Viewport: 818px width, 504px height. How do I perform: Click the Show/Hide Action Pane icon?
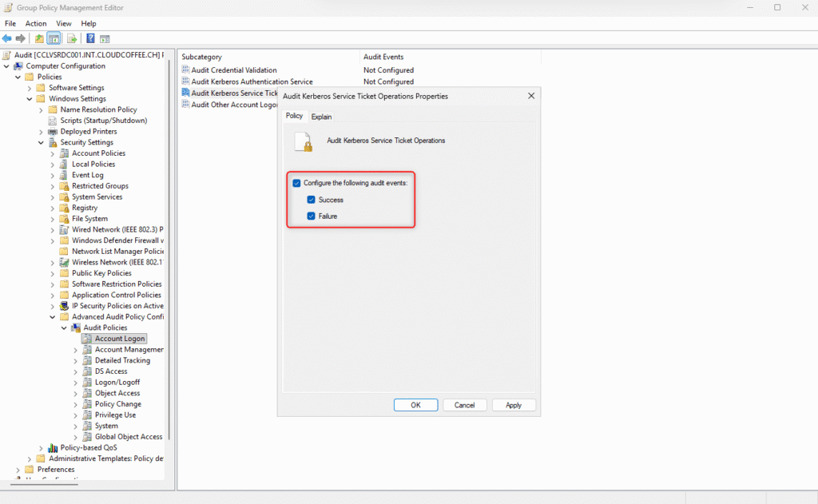105,38
